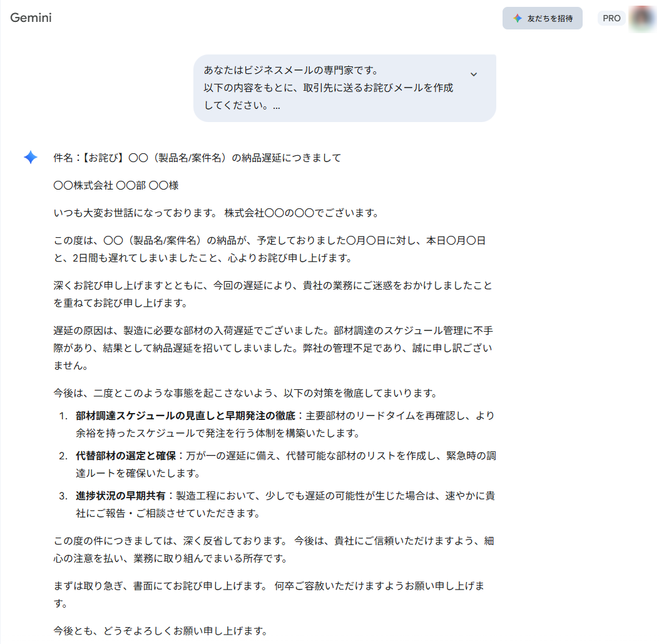Click the 件名【お詫び】subject line

click(x=197, y=158)
